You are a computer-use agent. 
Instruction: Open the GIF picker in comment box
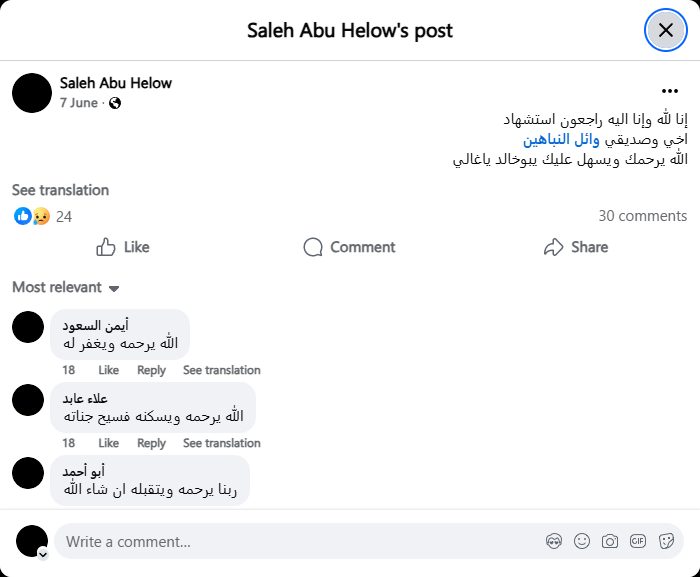[638, 541]
